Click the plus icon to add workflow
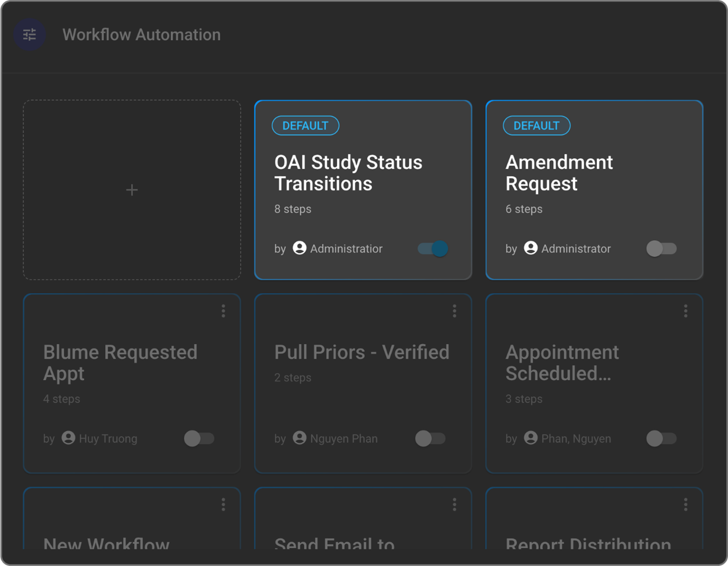The width and height of the screenshot is (728, 566). (x=132, y=190)
